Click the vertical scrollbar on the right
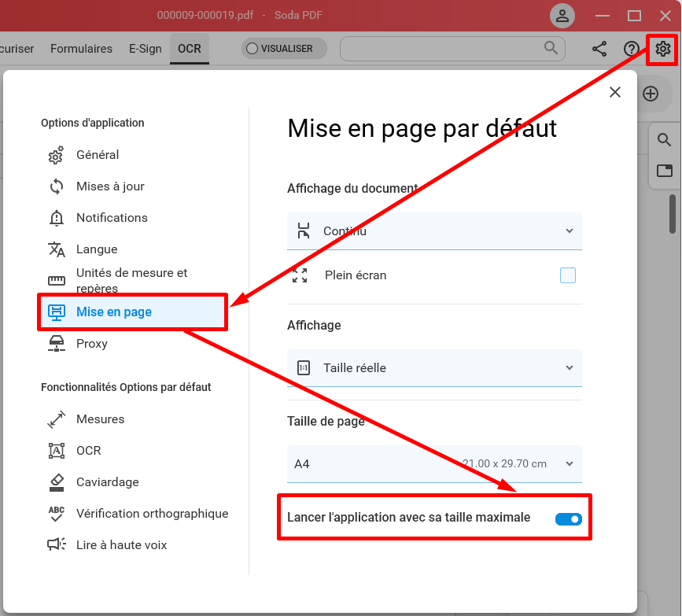The height and width of the screenshot is (616, 682). pos(673,214)
